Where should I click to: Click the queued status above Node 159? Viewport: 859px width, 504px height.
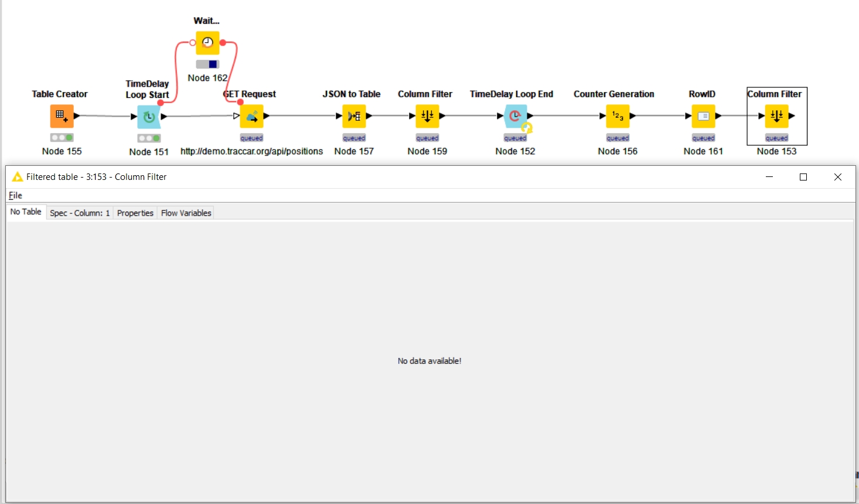[x=427, y=138]
